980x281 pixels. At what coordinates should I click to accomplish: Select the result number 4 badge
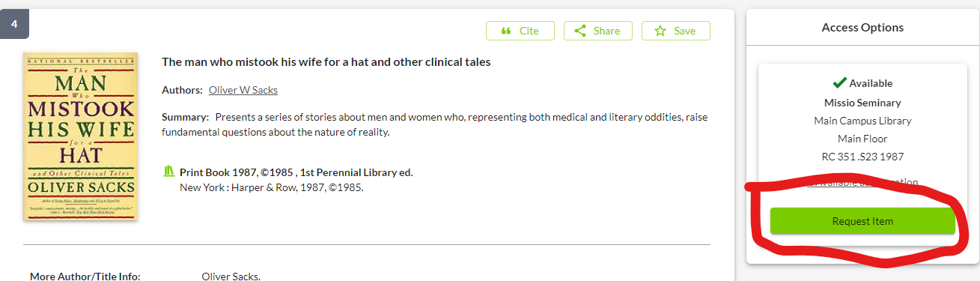pos(14,25)
